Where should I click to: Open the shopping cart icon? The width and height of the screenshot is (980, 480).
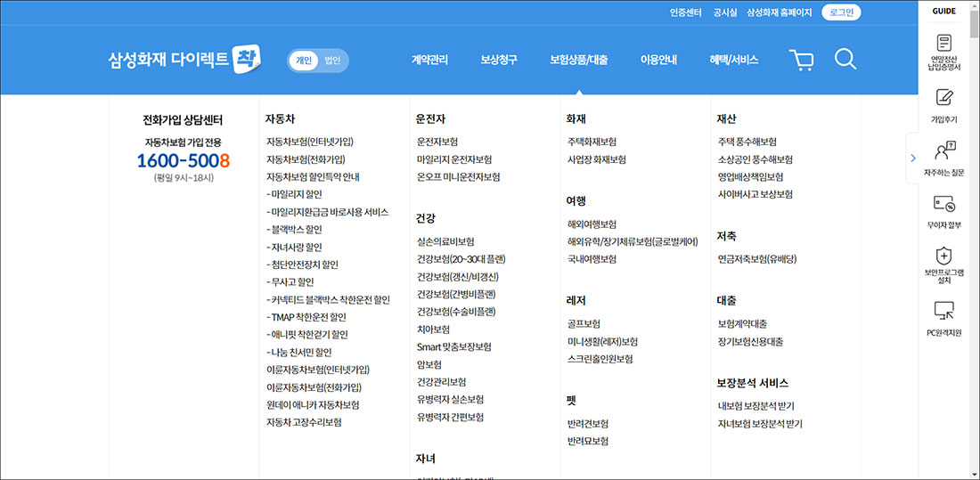[801, 61]
